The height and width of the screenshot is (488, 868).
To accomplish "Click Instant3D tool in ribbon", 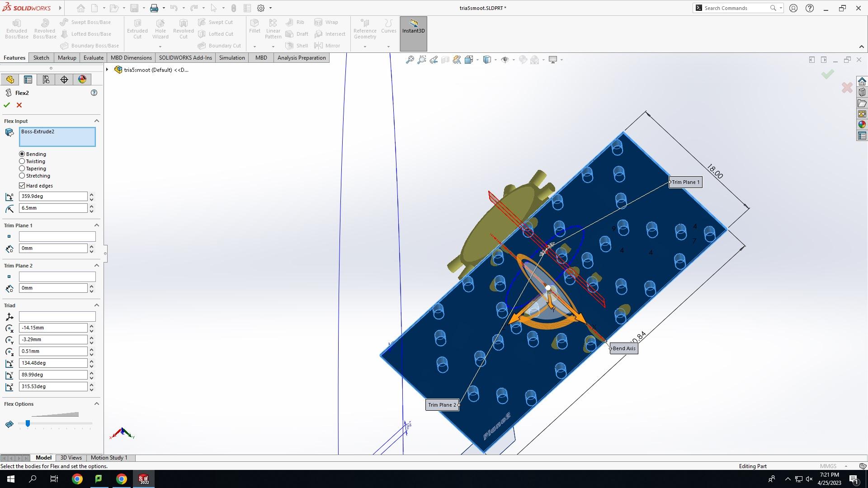I will tap(413, 33).
